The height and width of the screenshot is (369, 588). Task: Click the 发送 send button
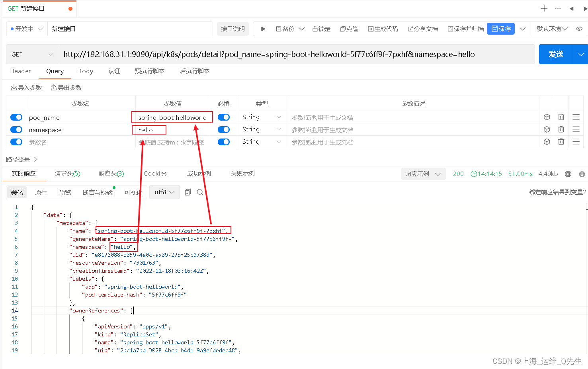(556, 54)
